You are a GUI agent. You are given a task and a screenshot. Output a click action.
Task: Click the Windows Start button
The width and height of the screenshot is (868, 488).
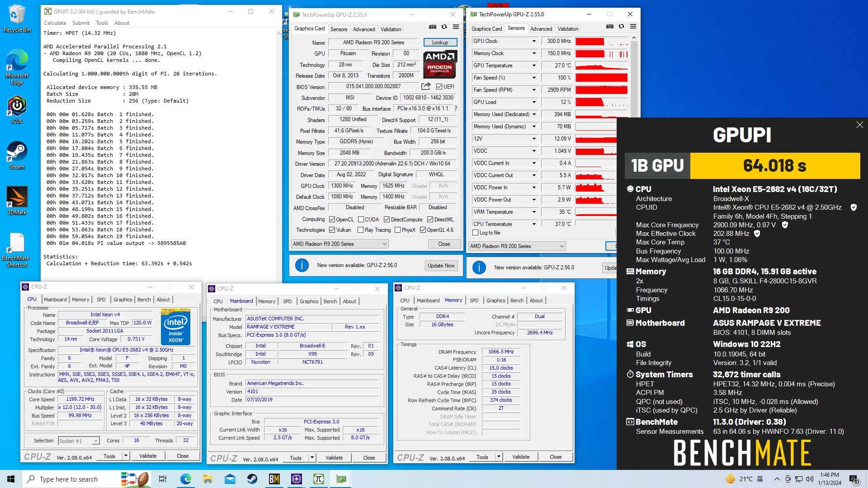11,479
